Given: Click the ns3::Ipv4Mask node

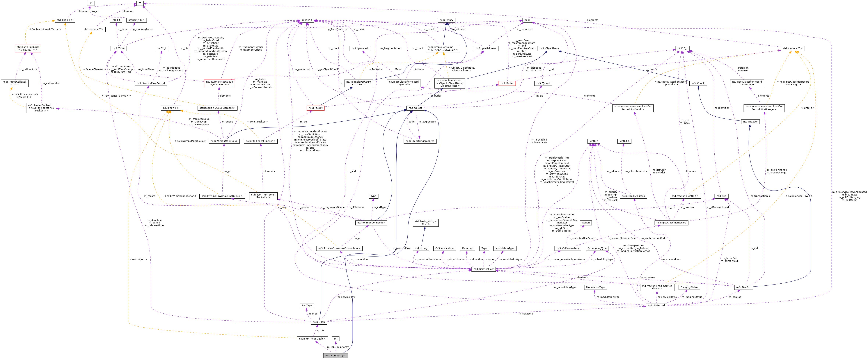Looking at the screenshot, I should point(360,49).
